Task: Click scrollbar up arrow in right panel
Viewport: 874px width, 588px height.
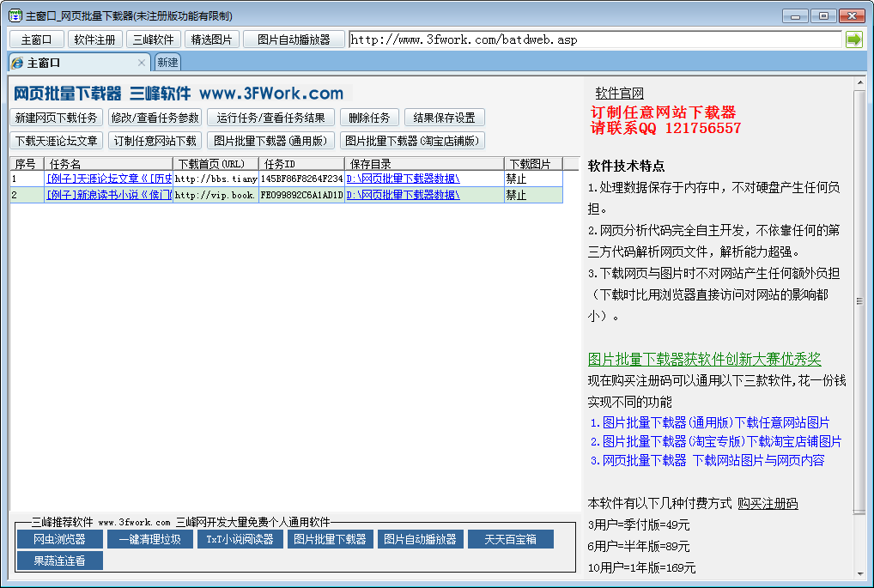Action: coord(859,83)
